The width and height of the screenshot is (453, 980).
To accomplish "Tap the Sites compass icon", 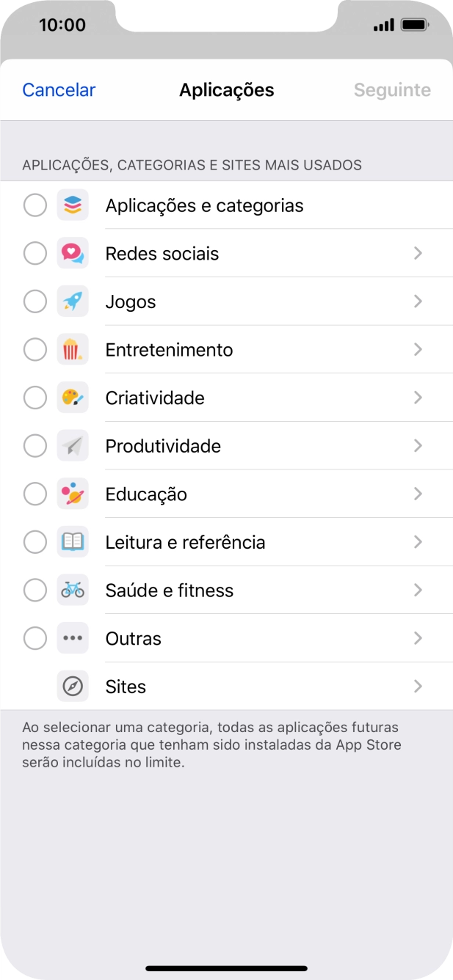I will point(73,686).
